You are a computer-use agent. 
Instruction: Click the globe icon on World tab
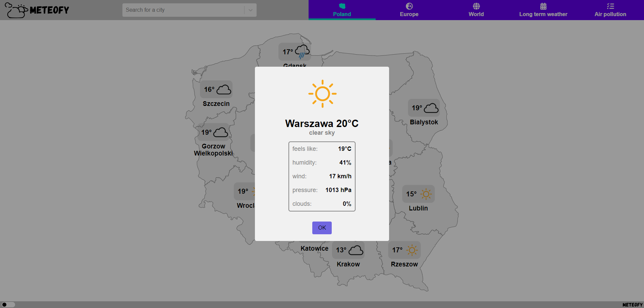(476, 6)
